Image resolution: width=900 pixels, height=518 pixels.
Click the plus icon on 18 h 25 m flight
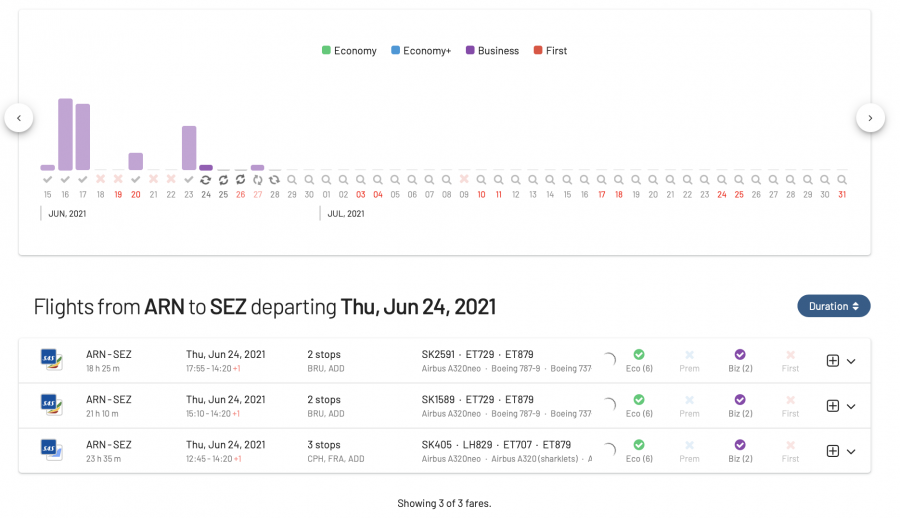[832, 361]
